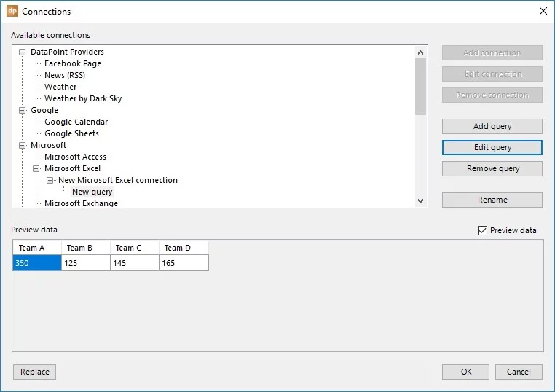Image resolution: width=555 pixels, height=392 pixels.
Task: Select Weather by Dark Sky provider
Action: click(82, 99)
